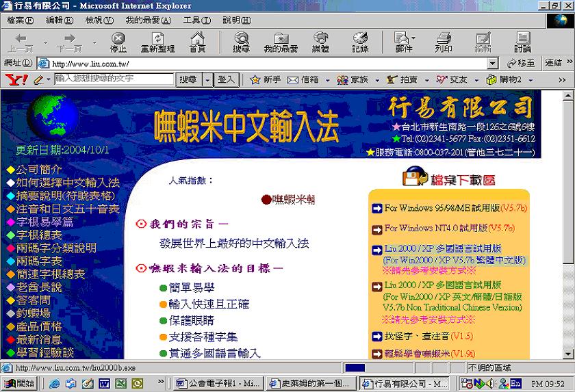Open the Discuss (討論) toolbar icon

click(x=522, y=42)
